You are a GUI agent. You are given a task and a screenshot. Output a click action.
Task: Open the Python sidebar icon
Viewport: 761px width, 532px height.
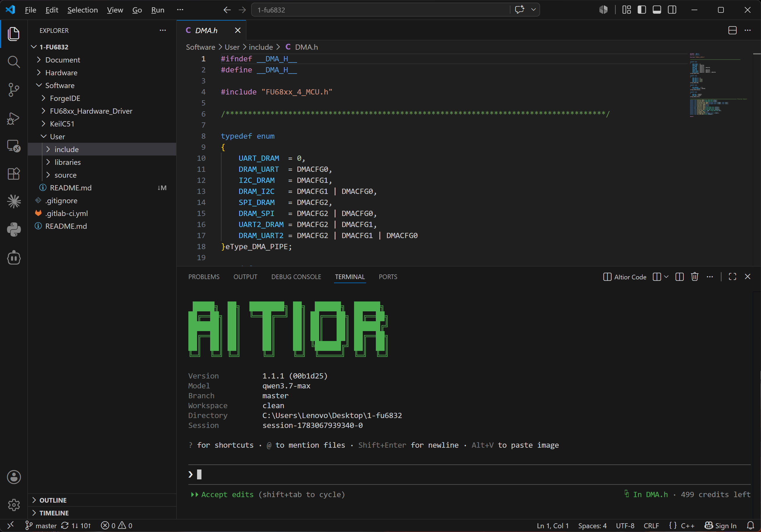pyautogui.click(x=14, y=229)
